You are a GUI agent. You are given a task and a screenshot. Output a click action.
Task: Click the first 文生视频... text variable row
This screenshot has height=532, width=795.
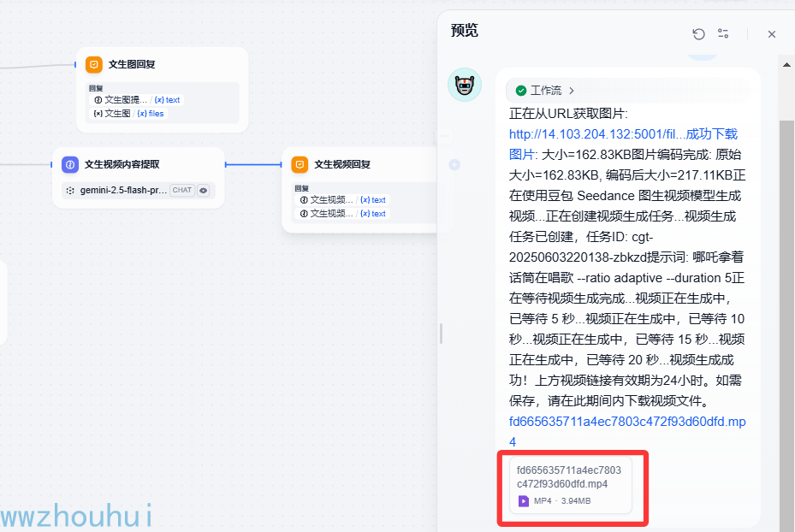click(343, 199)
